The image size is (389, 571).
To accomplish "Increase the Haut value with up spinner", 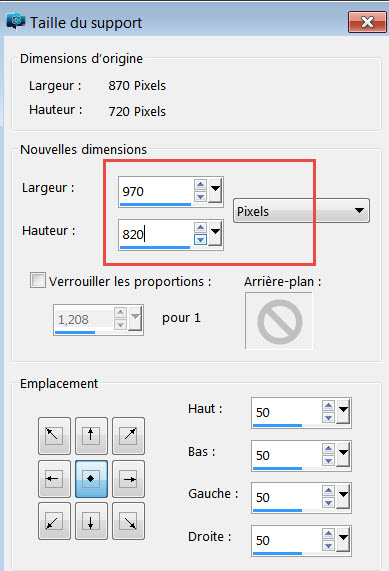I will (329, 406).
